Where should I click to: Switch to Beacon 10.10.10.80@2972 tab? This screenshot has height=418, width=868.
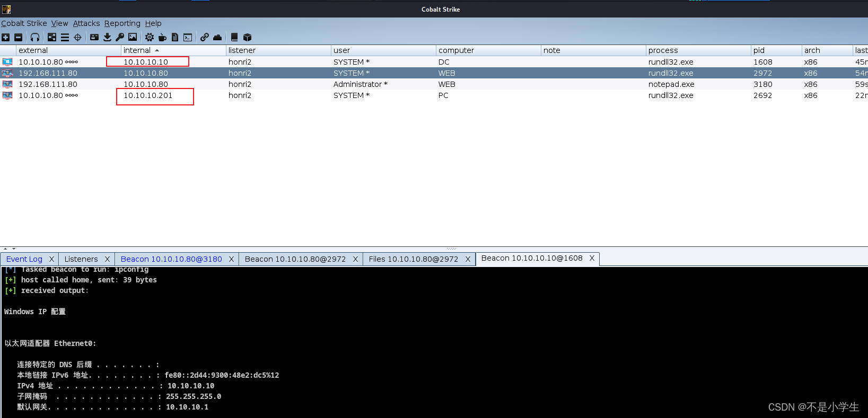(295, 259)
